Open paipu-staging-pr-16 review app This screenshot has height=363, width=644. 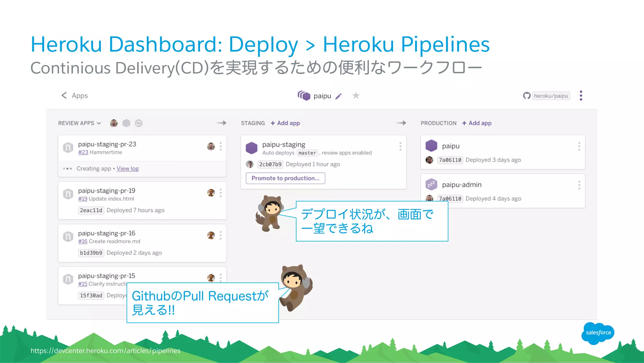(x=107, y=233)
